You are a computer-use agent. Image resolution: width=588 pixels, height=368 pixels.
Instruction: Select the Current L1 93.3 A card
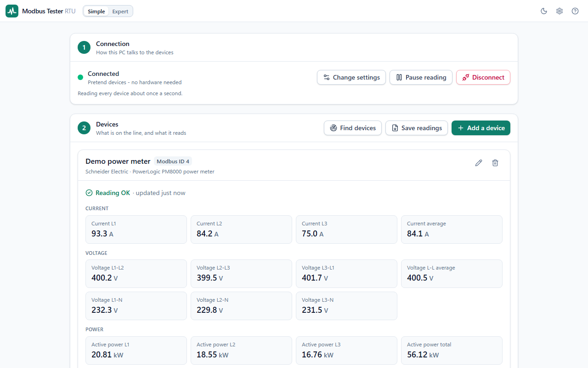click(x=136, y=230)
